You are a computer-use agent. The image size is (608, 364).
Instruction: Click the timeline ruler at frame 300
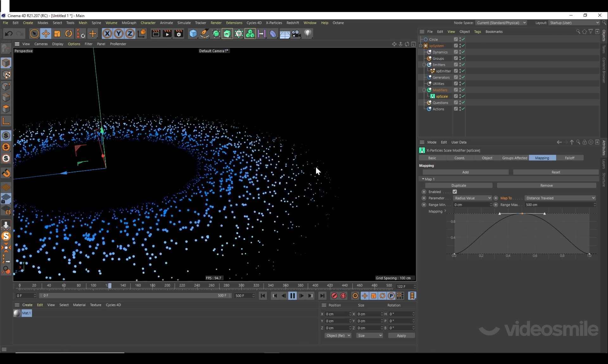point(241,286)
